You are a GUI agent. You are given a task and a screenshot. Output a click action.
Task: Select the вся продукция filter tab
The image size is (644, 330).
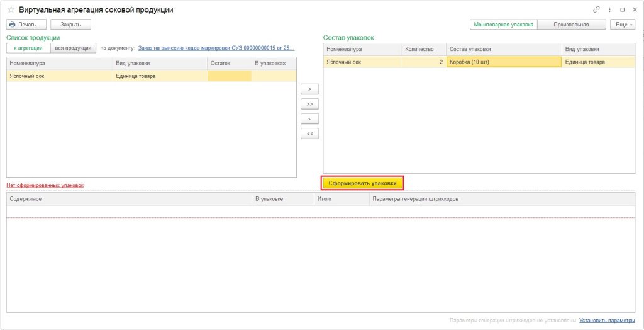coord(74,48)
